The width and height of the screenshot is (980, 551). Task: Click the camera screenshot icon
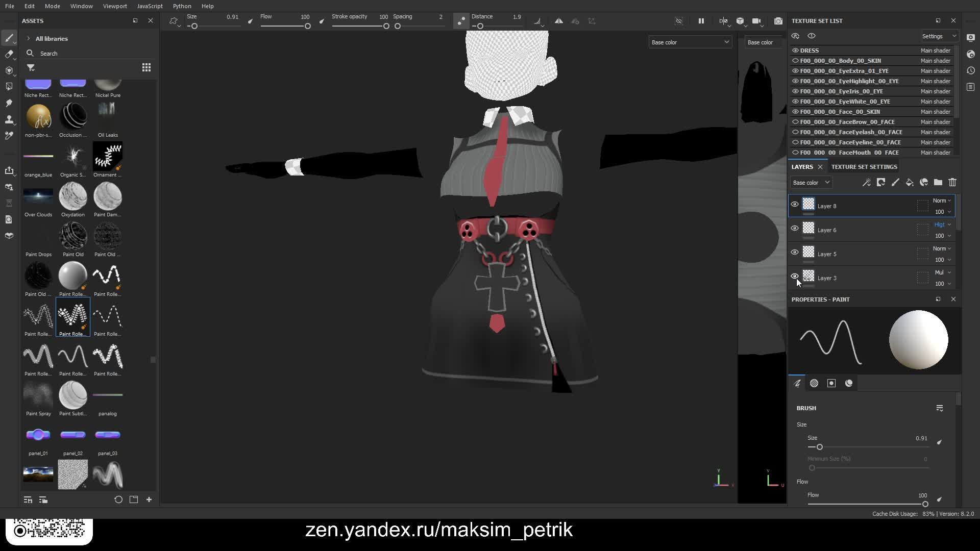[x=778, y=21]
